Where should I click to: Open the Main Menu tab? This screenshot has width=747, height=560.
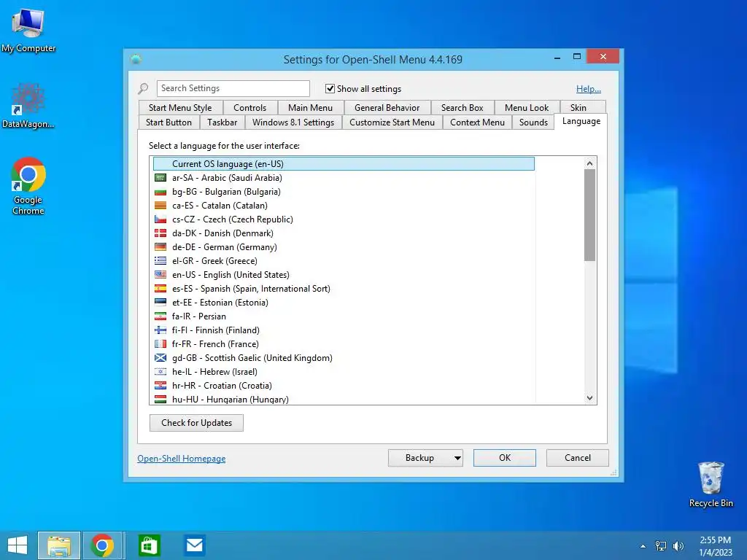[x=311, y=108]
